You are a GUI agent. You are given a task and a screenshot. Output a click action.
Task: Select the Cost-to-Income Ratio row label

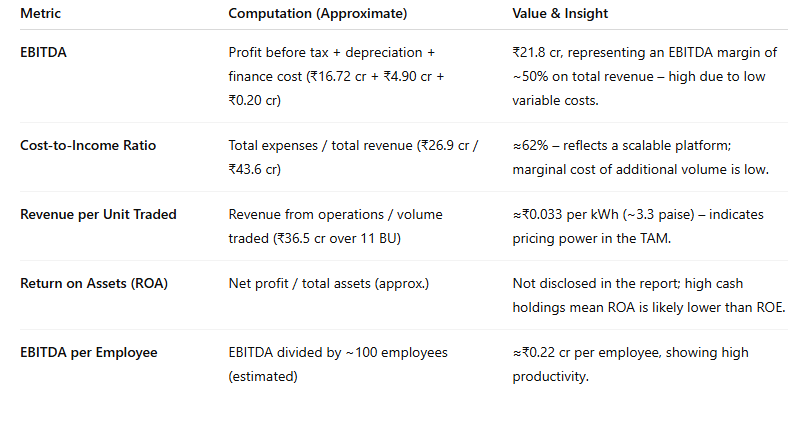point(88,145)
